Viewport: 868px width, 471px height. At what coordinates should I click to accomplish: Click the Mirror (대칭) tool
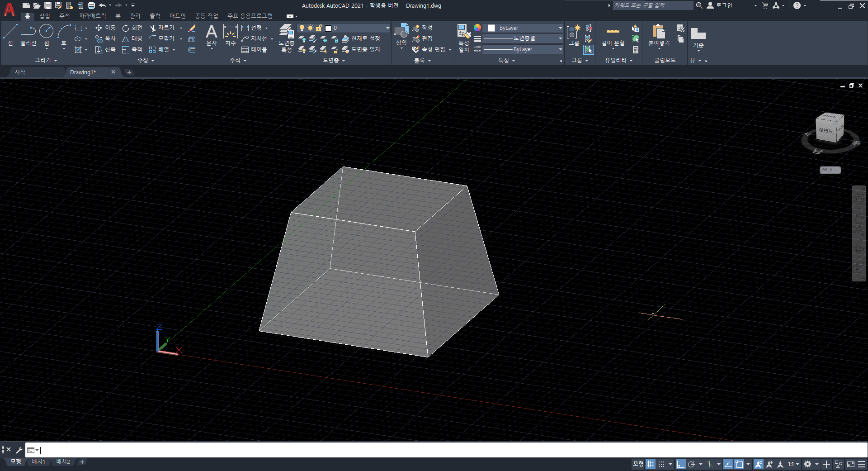[x=132, y=39]
